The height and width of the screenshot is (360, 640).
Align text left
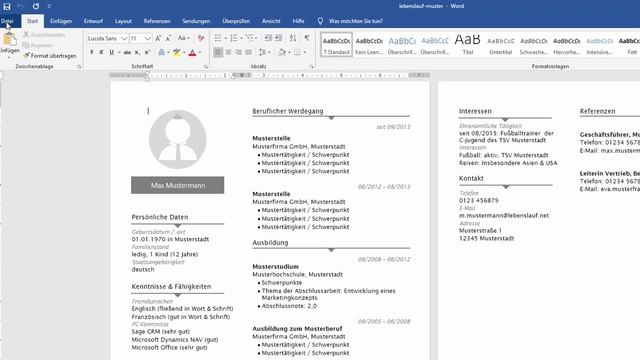(218, 52)
